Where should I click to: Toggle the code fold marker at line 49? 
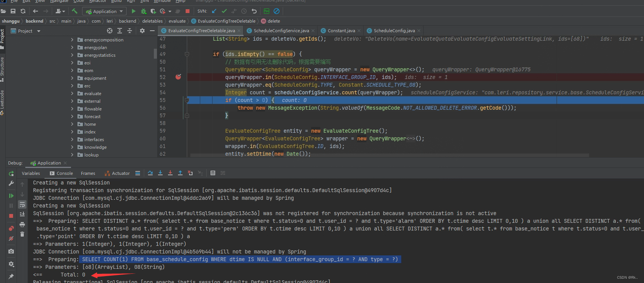[187, 54]
